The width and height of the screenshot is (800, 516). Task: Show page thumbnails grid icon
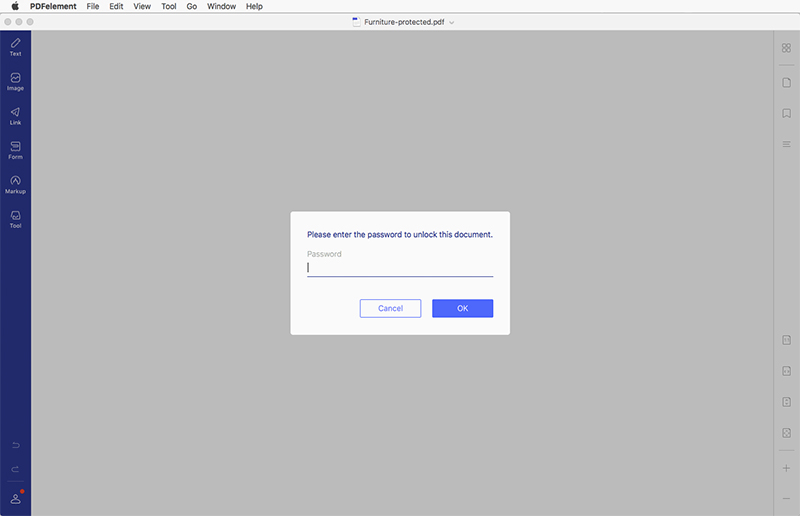[x=786, y=48]
